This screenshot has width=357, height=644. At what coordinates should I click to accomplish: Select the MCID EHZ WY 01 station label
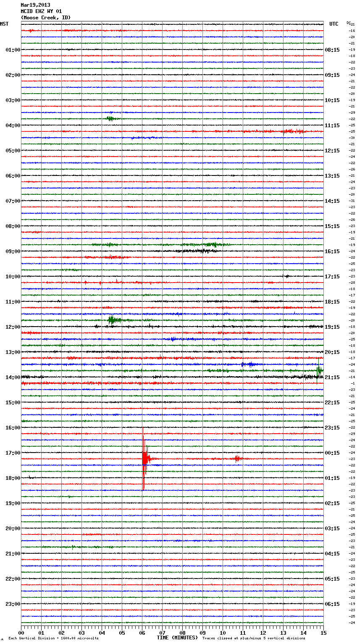point(41,11)
